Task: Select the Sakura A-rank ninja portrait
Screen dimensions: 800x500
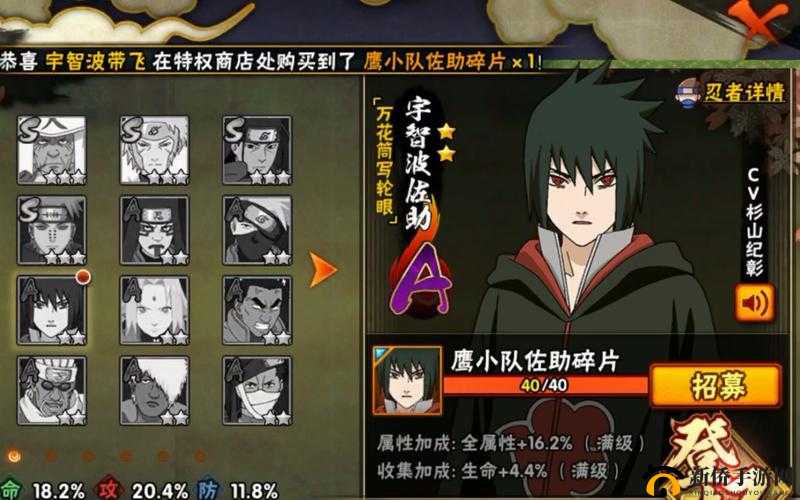Action: [155, 311]
